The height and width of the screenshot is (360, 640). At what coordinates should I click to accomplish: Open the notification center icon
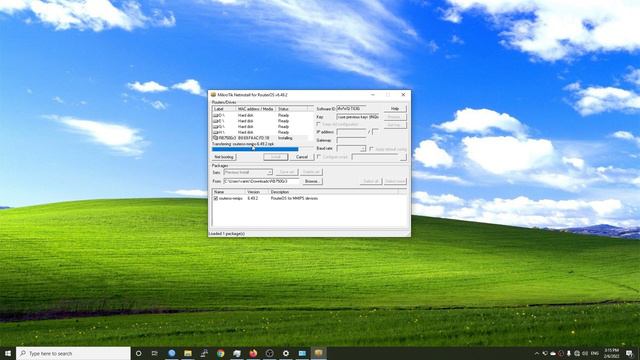click(x=629, y=353)
